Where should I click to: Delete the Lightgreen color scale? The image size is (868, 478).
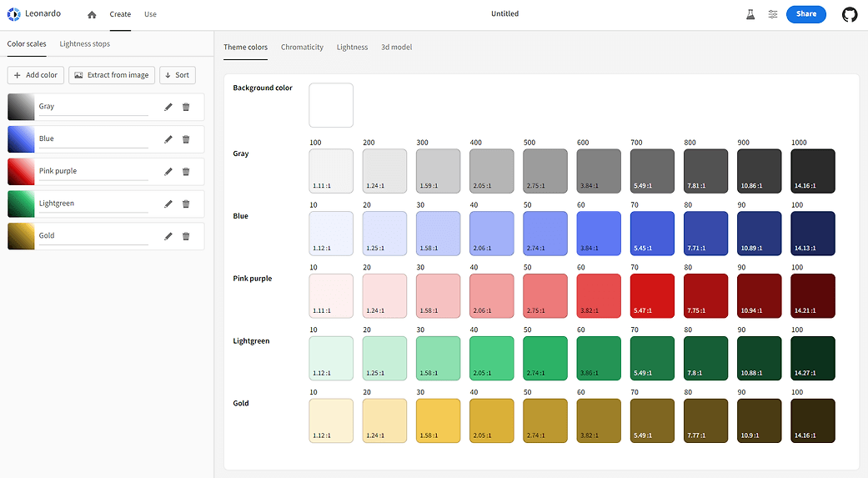[186, 204]
